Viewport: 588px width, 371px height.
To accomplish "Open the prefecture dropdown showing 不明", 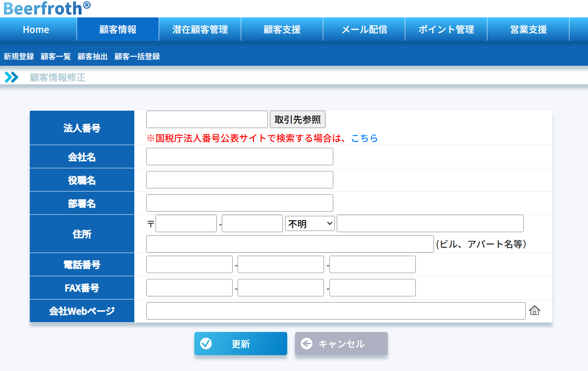I will 310,224.
